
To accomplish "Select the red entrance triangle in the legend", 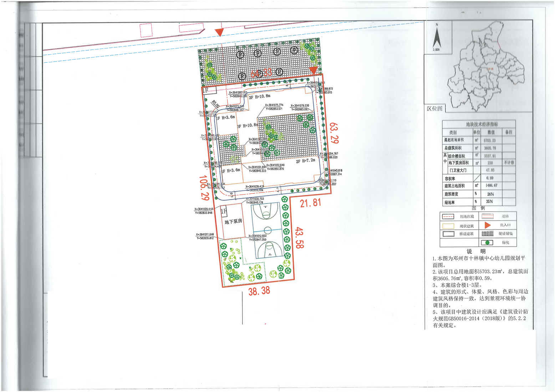I will pyautogui.click(x=487, y=225).
